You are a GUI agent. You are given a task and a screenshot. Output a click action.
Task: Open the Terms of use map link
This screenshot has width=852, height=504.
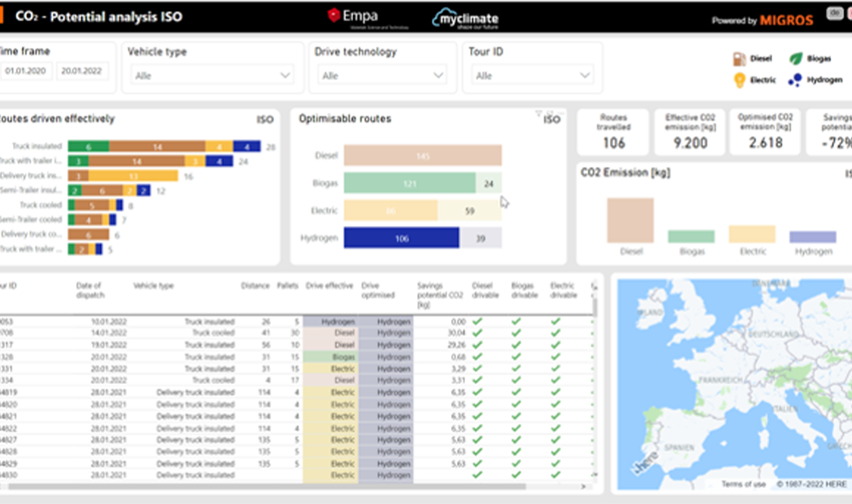(x=742, y=485)
